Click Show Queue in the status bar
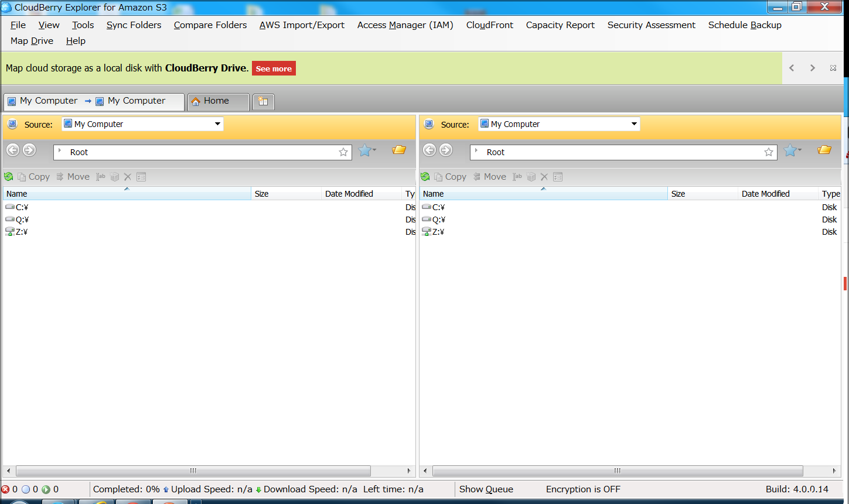This screenshot has height=504, width=849. click(486, 489)
